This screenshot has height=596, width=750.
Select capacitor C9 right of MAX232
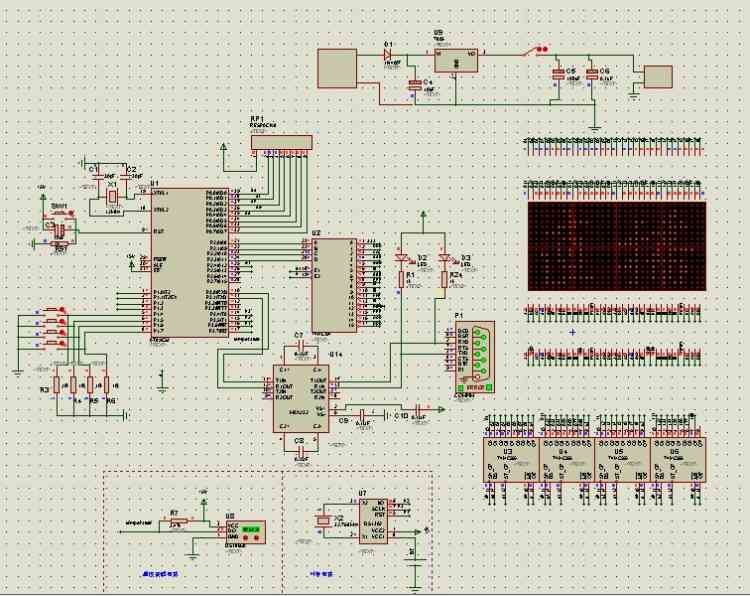coord(362,414)
